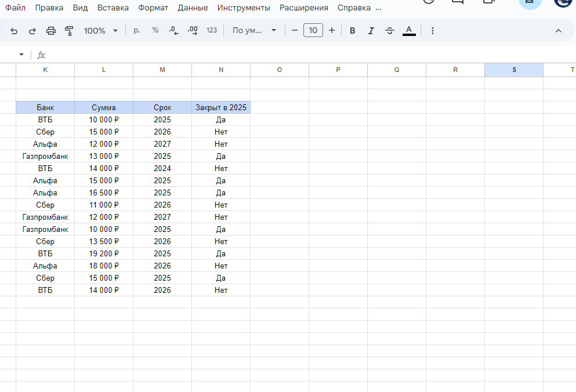Open the Расширения menu
Viewport: 576px width, 392px height.
pyautogui.click(x=304, y=8)
